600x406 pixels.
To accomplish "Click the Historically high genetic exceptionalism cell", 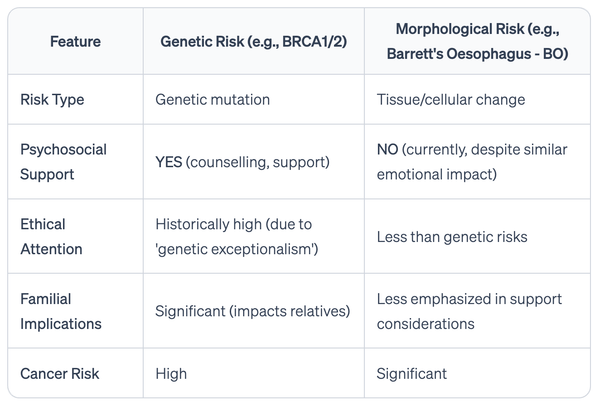I will click(x=237, y=236).
